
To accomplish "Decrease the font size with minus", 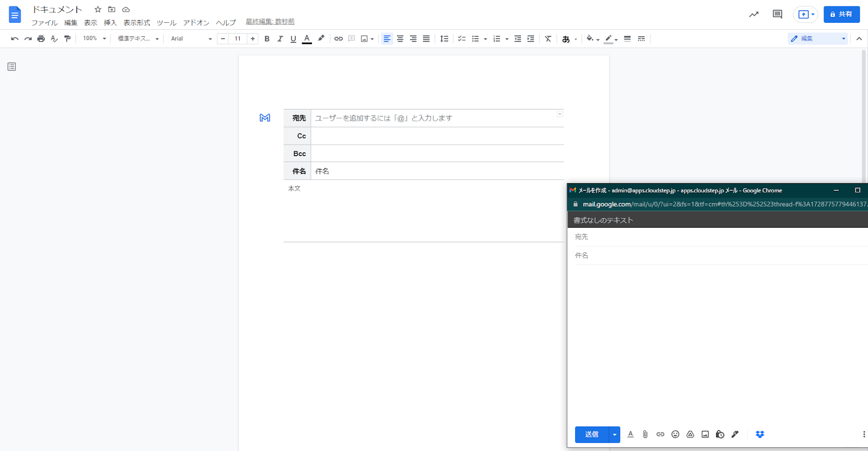I will (222, 38).
